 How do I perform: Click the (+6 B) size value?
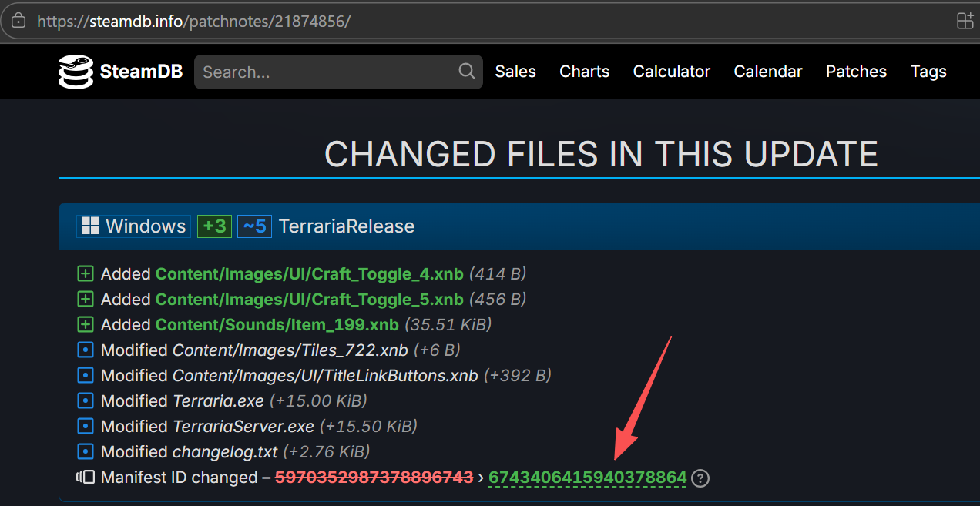438,350
